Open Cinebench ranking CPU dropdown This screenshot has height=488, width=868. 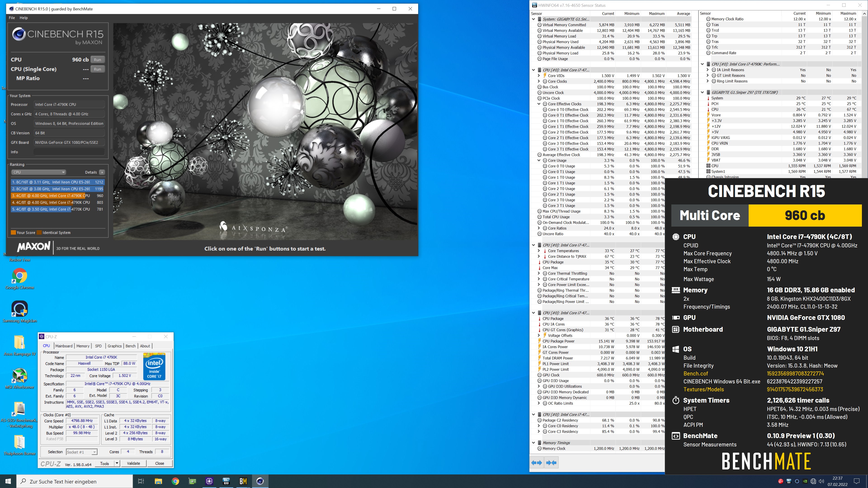(39, 172)
